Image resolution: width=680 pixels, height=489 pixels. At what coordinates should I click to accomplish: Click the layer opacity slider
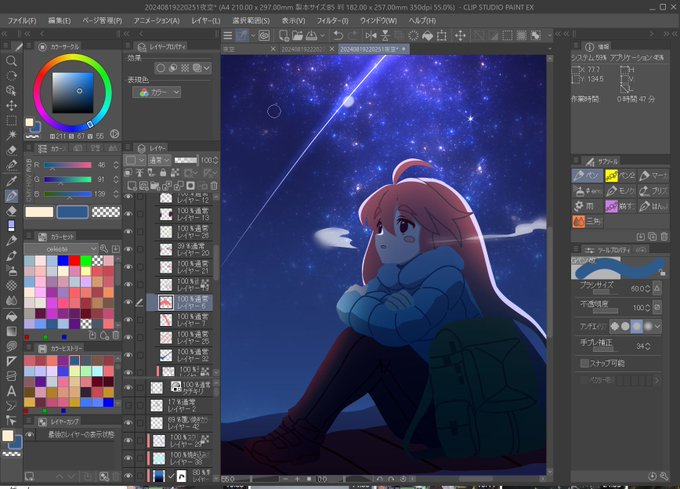coord(186,160)
